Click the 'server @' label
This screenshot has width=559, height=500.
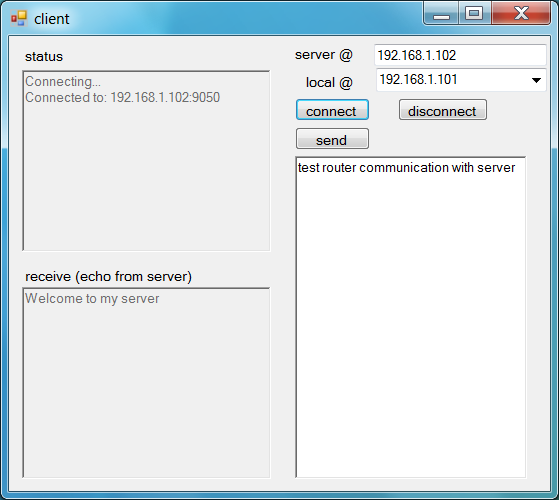point(324,55)
